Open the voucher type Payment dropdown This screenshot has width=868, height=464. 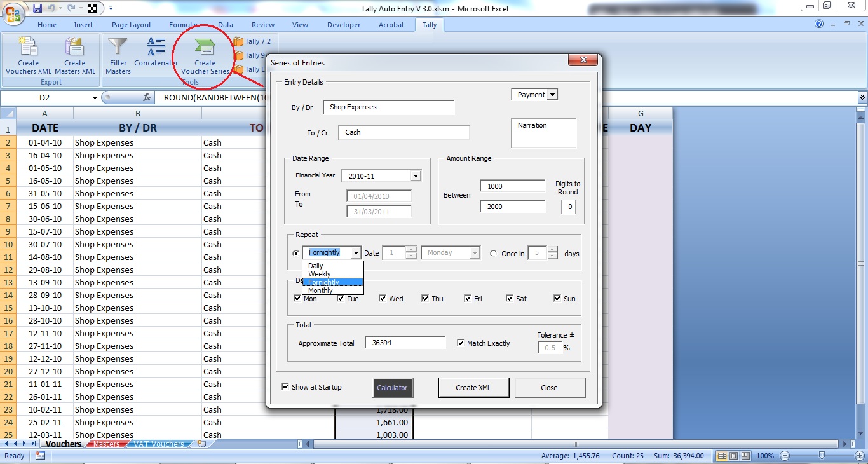point(552,95)
